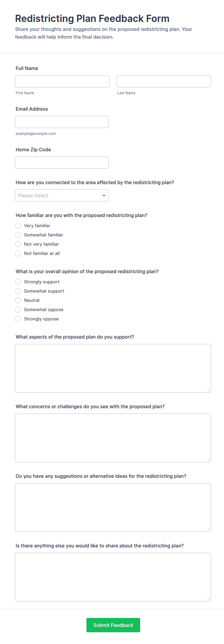Select 'Not very familiar' radio option
The height and width of the screenshot is (644, 224).
(x=18, y=244)
